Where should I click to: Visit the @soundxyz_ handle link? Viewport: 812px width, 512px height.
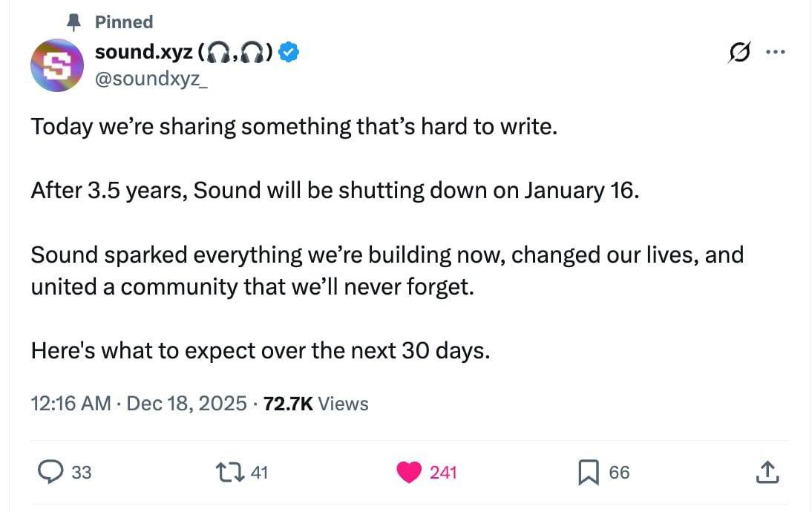coord(151,77)
